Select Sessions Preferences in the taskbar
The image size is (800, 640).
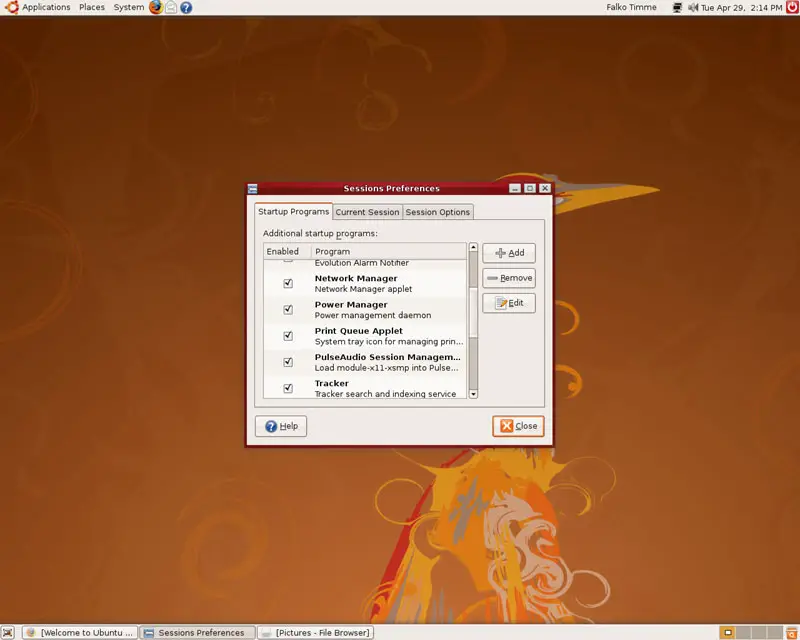click(x=197, y=633)
